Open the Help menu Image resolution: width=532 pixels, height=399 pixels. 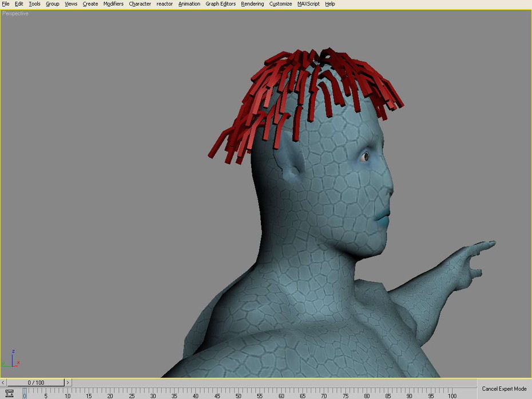[x=330, y=4]
